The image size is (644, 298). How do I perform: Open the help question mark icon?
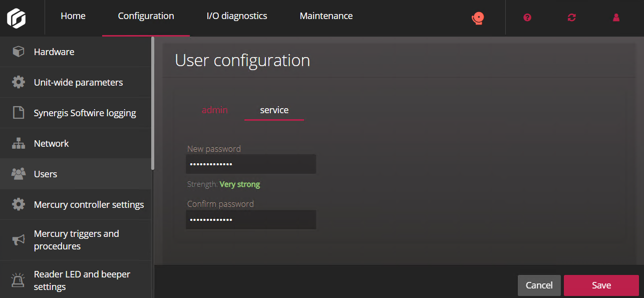527,18
